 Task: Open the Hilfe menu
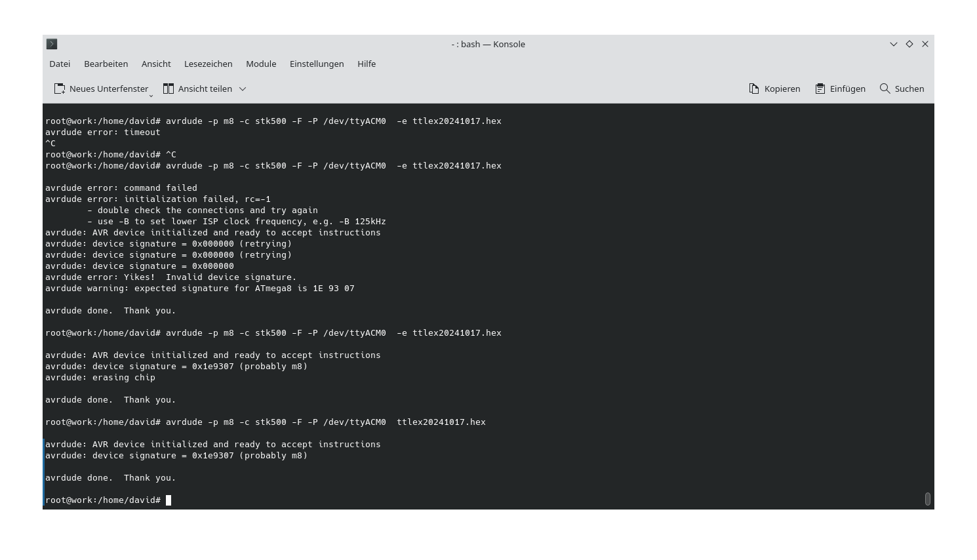coord(367,64)
